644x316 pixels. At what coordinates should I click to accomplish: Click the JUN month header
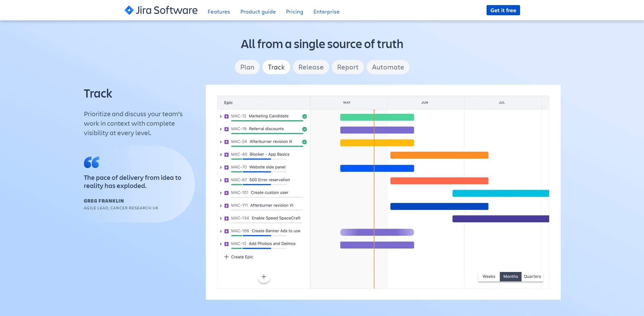coord(425,103)
